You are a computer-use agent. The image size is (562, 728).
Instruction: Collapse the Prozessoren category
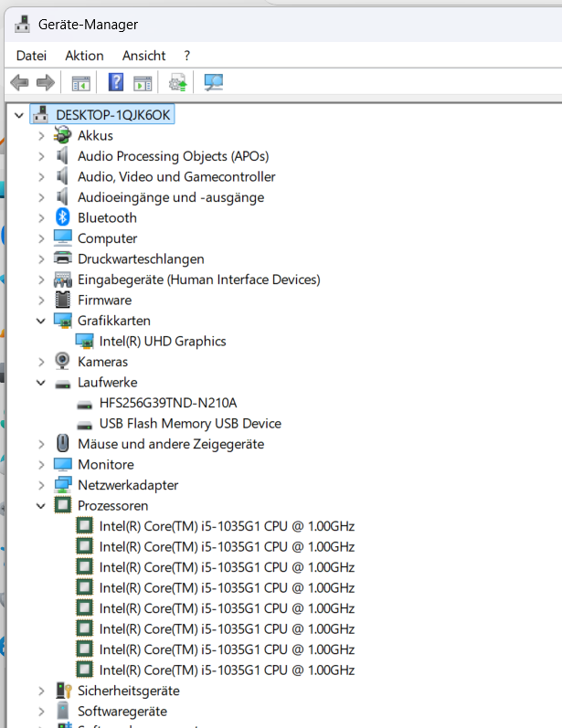coord(41,506)
